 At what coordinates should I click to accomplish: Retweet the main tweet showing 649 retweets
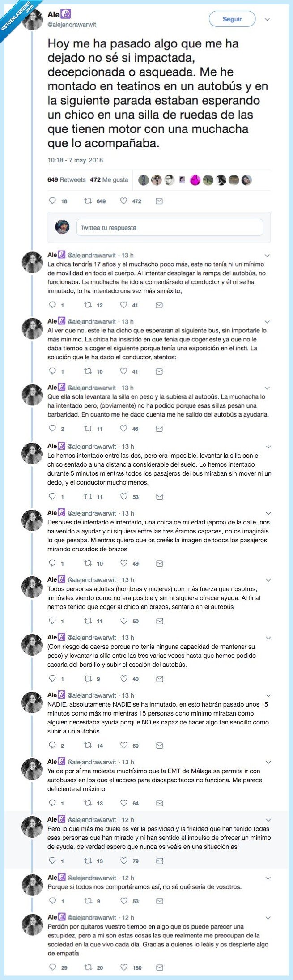(89, 200)
